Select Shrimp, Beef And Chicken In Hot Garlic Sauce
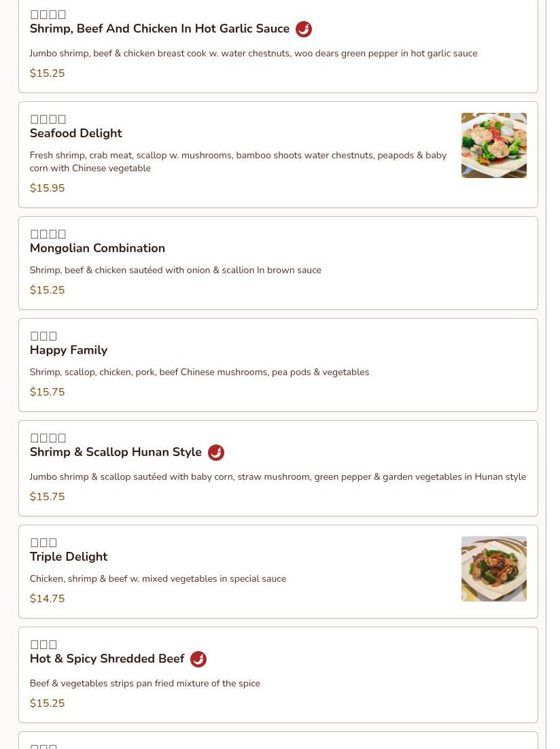The image size is (560, 749). 160,29
